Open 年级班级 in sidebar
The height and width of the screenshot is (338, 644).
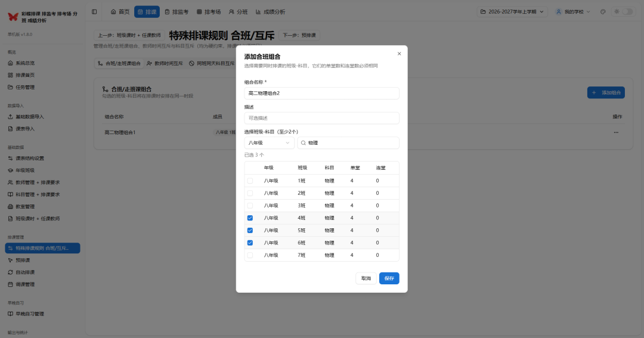[42, 170]
